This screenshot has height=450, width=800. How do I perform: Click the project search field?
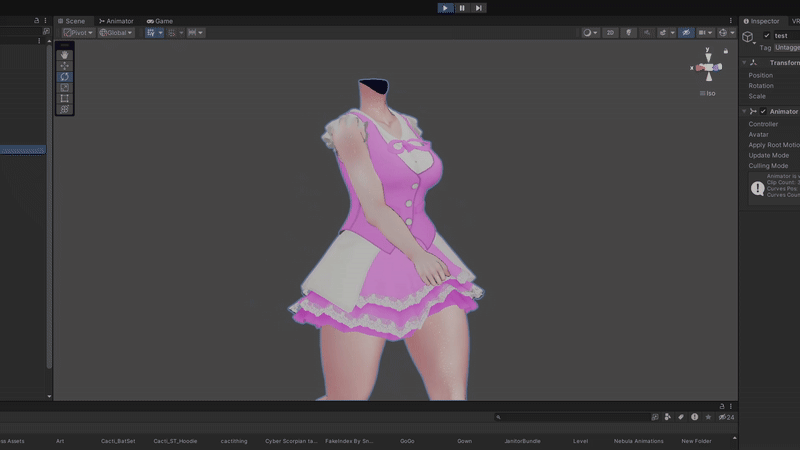570,417
